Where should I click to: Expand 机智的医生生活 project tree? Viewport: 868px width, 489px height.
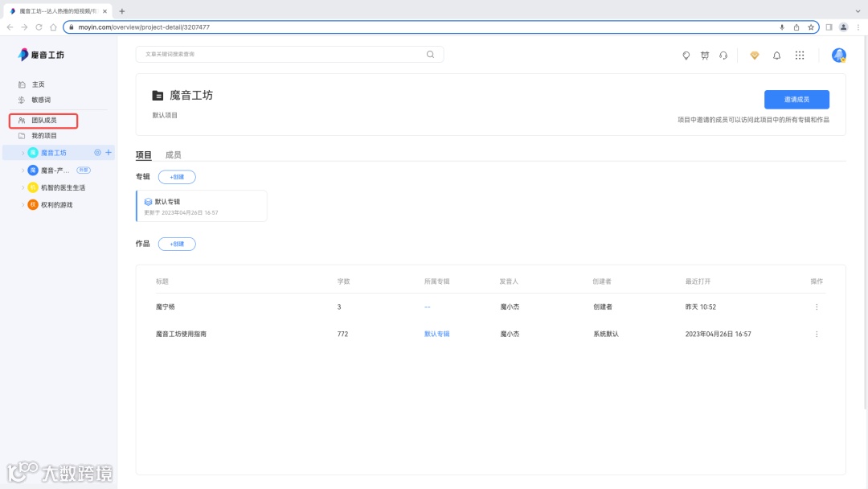[x=23, y=187]
